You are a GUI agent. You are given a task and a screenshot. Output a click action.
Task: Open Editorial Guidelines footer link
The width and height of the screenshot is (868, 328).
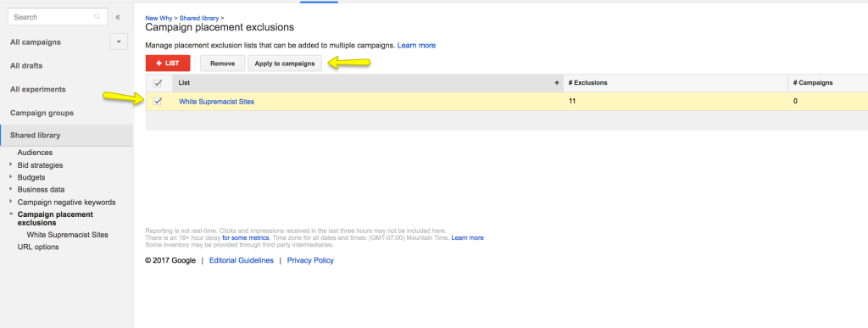pyautogui.click(x=242, y=260)
